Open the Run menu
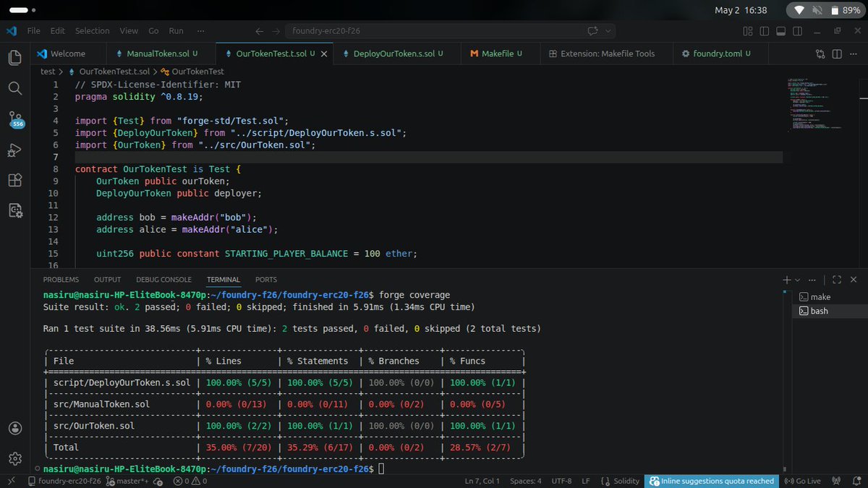This screenshot has width=868, height=488. coord(176,31)
